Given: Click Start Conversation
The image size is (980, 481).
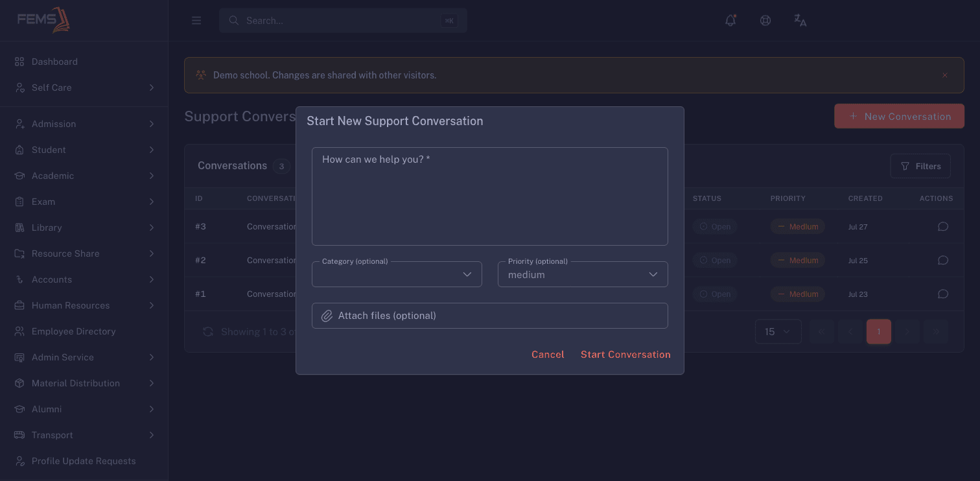Looking at the screenshot, I should [625, 355].
